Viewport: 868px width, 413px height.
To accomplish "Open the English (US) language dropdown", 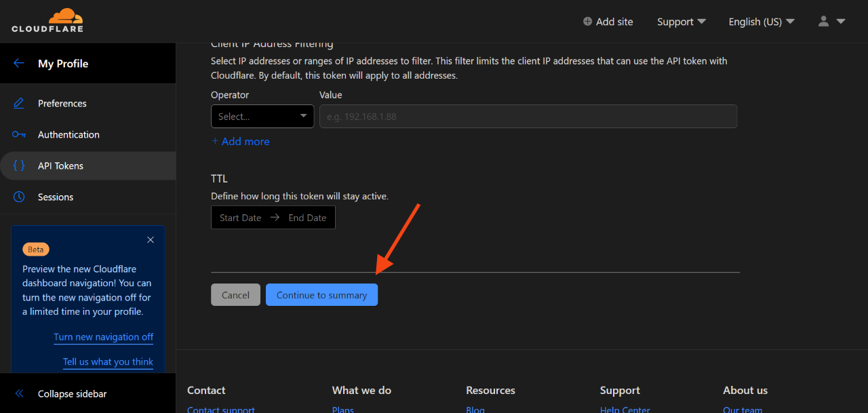I will point(762,22).
